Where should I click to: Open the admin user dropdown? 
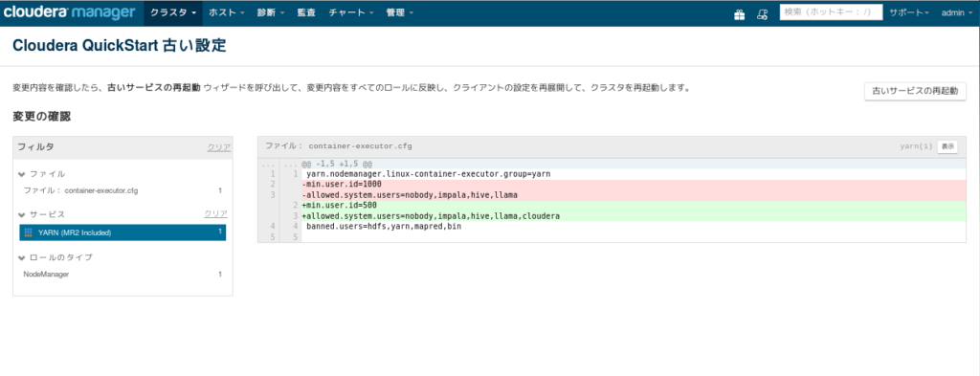tap(956, 12)
